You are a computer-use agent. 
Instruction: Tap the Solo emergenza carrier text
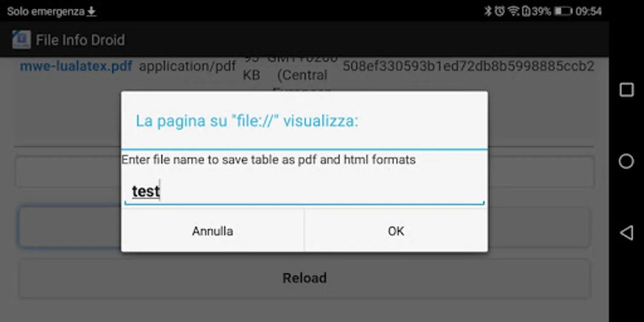[46, 11]
